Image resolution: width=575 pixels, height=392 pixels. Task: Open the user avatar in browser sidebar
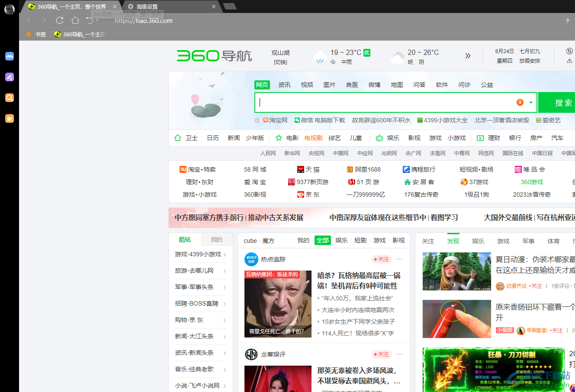coord(9,9)
